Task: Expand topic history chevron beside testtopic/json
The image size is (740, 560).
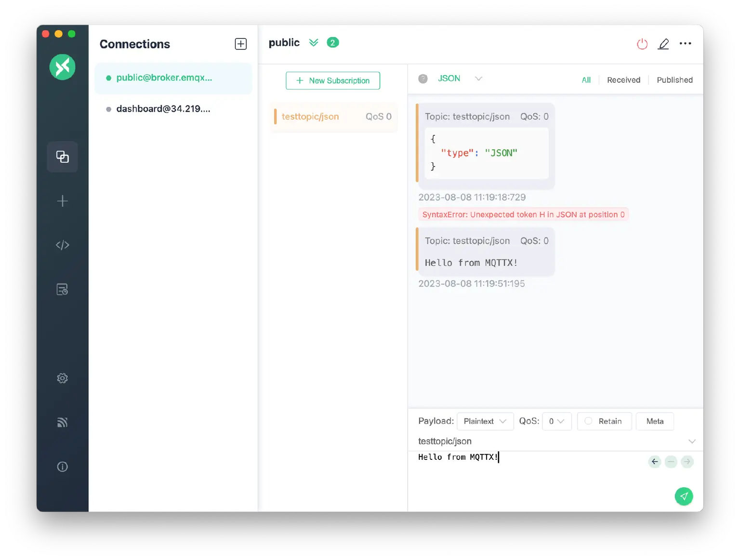Action: (x=692, y=442)
